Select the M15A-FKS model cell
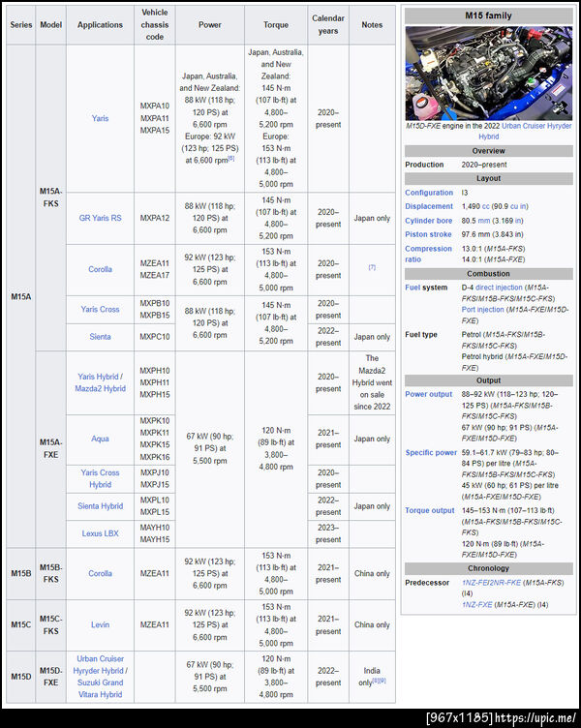Viewport: 581px width, 728px height. pos(50,197)
